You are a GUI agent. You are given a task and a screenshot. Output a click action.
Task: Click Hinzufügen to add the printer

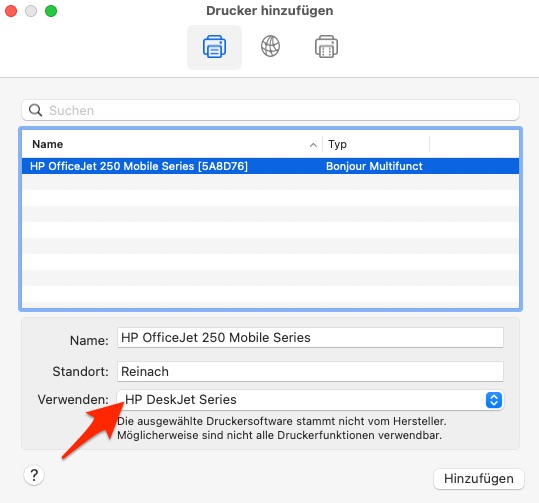[479, 479]
